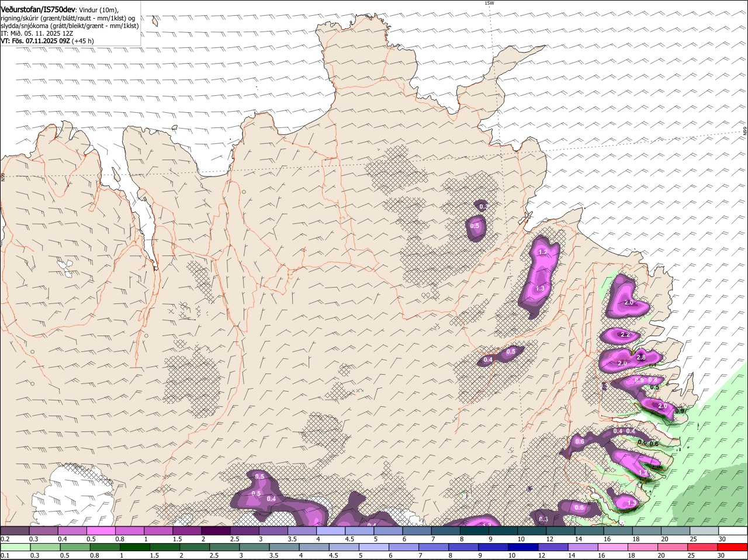
Task: Select the upper-row swatch between 4 and 4.5
Action: (331, 531)
